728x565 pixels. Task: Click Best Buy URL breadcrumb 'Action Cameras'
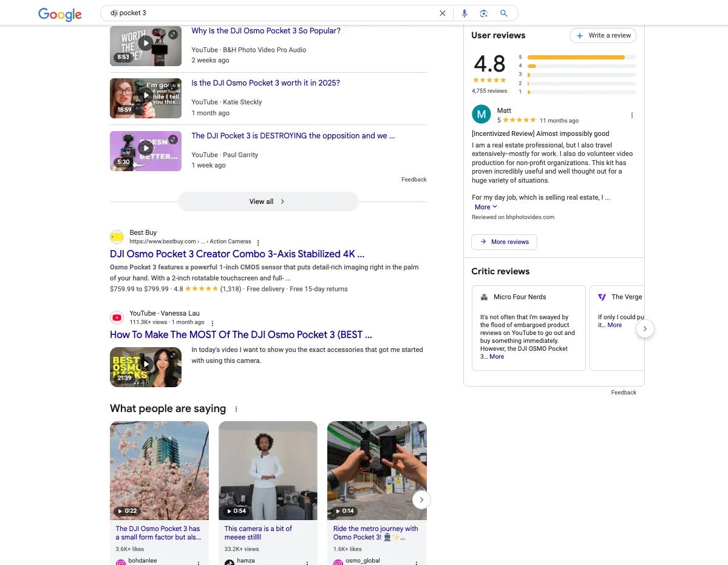[230, 241]
